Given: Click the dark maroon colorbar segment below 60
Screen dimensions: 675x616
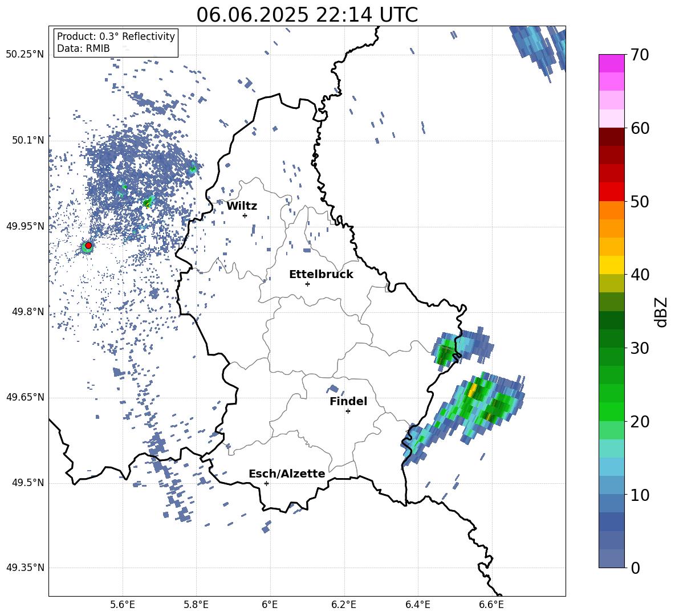Looking at the screenshot, I should tap(612, 137).
